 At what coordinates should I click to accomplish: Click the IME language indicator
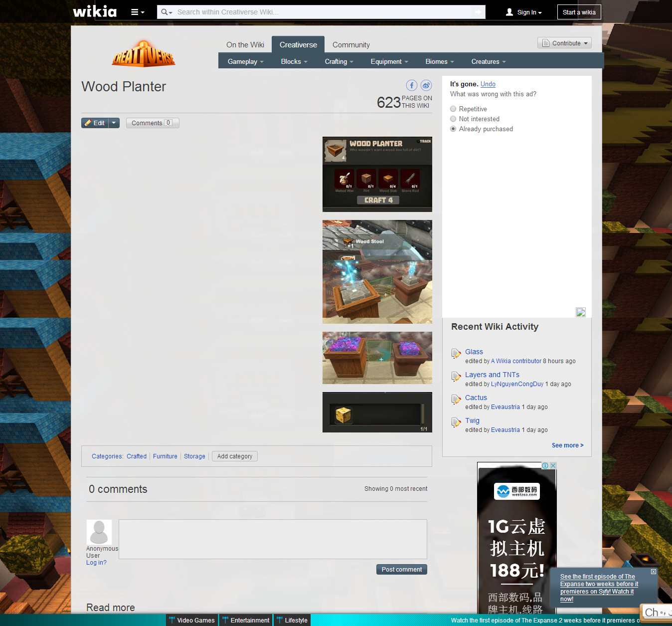pyautogui.click(x=657, y=612)
